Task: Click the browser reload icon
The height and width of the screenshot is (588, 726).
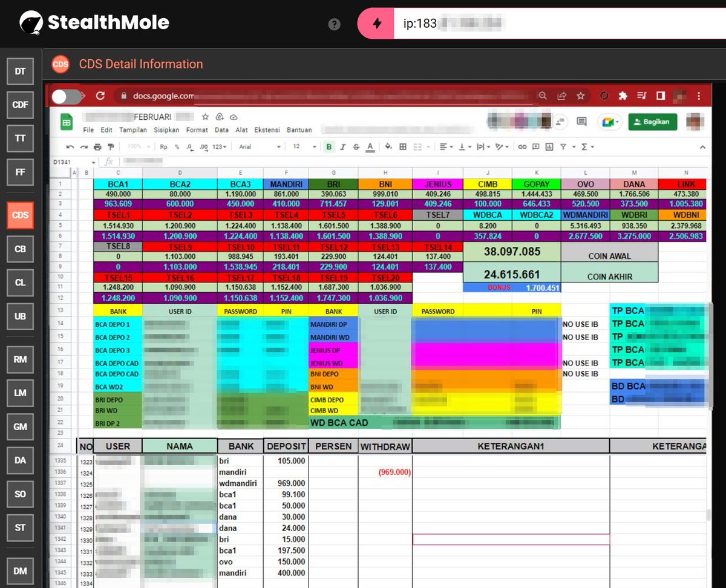Action: tap(100, 96)
